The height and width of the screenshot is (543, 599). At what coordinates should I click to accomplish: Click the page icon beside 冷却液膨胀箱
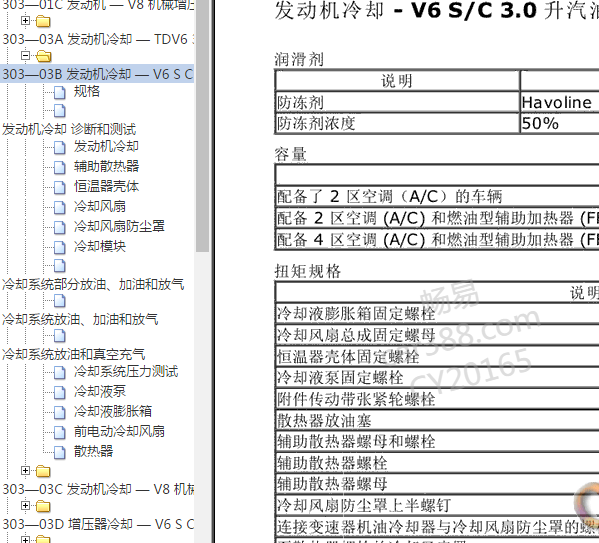tap(60, 412)
